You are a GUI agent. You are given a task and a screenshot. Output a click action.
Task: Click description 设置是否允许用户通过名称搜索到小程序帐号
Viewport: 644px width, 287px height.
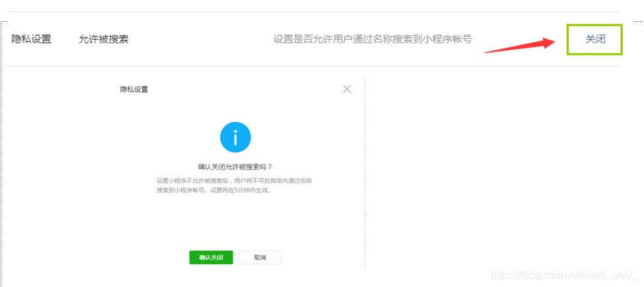click(372, 40)
